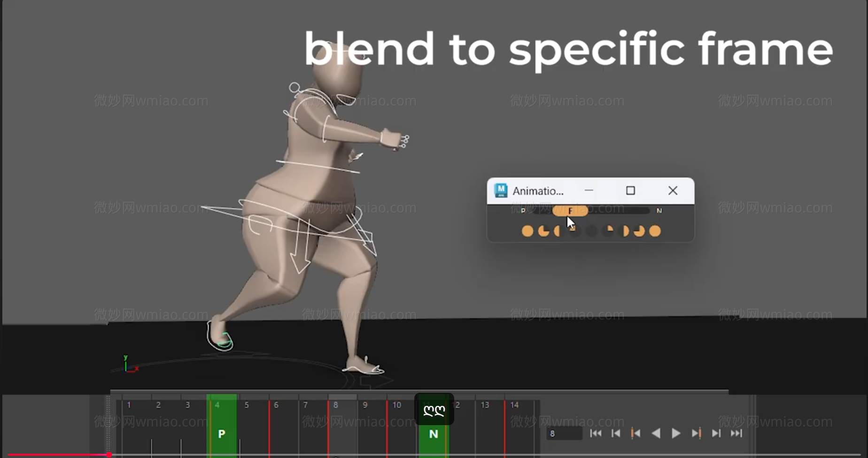This screenshot has width=868, height=458.
Task: Select the half-circle blend preset icon
Action: point(557,231)
